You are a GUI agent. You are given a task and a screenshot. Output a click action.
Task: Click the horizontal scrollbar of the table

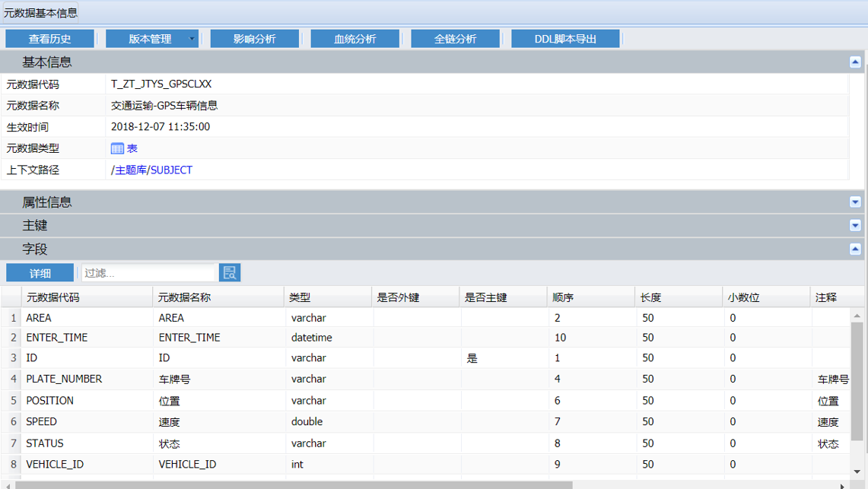pos(293,484)
